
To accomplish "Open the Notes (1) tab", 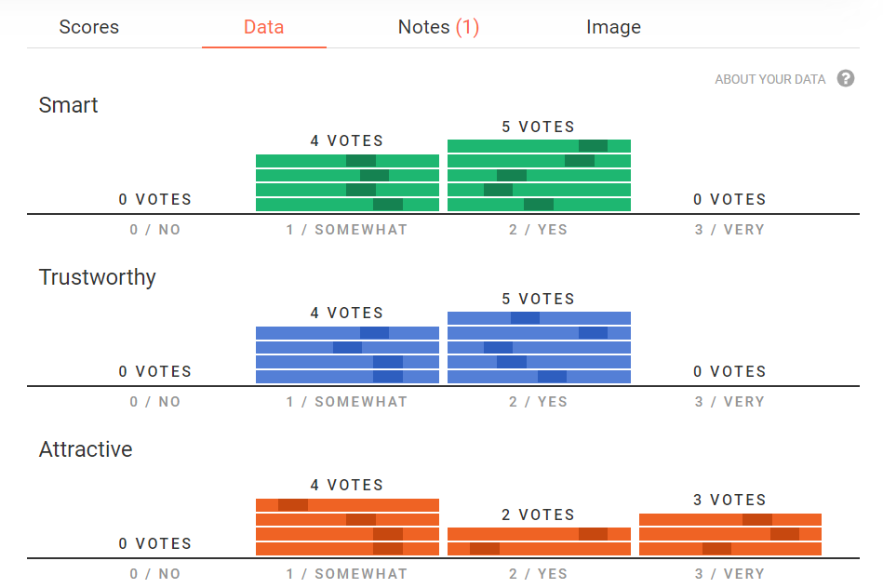I will point(438,27).
